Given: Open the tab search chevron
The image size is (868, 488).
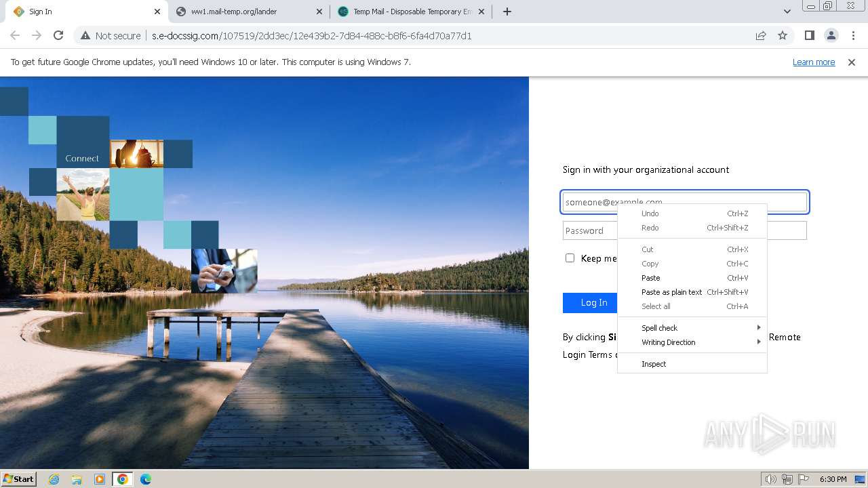Looking at the screenshot, I should click(x=787, y=12).
